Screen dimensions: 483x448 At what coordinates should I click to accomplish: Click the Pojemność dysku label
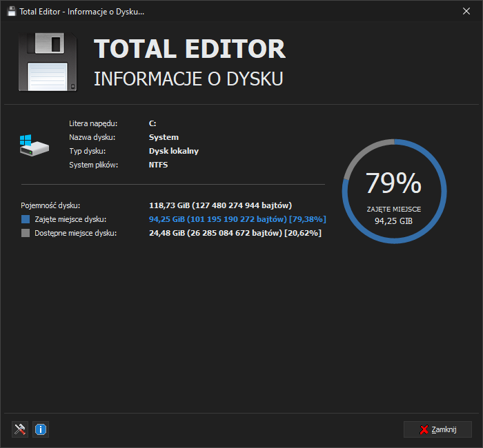50,205
